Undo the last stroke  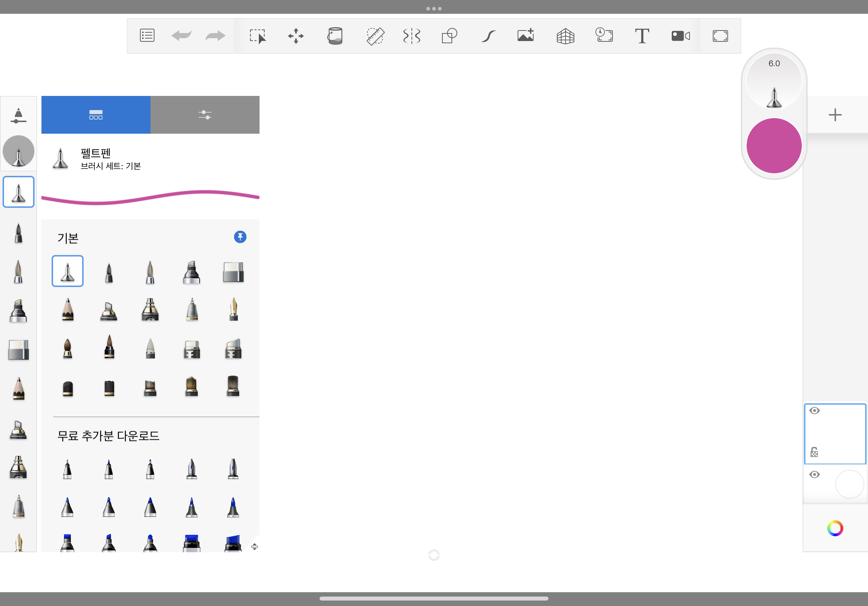[x=181, y=36]
